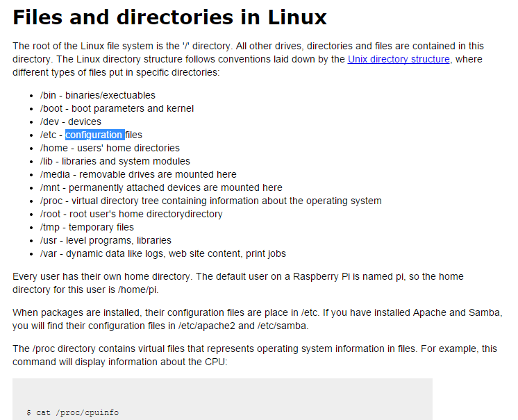Click the /home users' home directories entry
Viewport: 518px width, 420px height.
[110, 148]
